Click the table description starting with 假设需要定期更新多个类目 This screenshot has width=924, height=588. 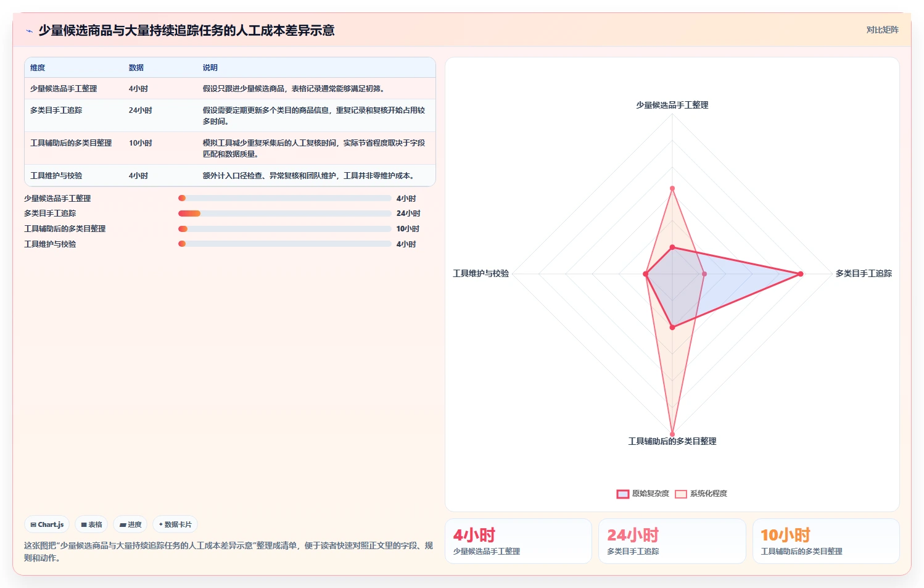[x=314, y=116]
